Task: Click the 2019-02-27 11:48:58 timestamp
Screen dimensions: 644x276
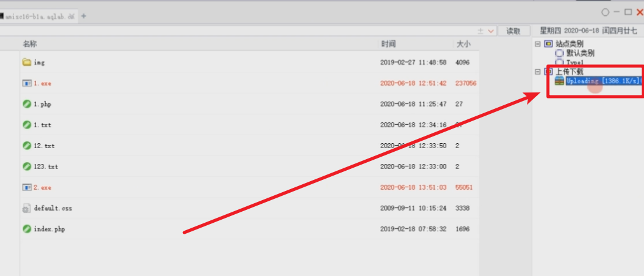Action: pos(413,62)
